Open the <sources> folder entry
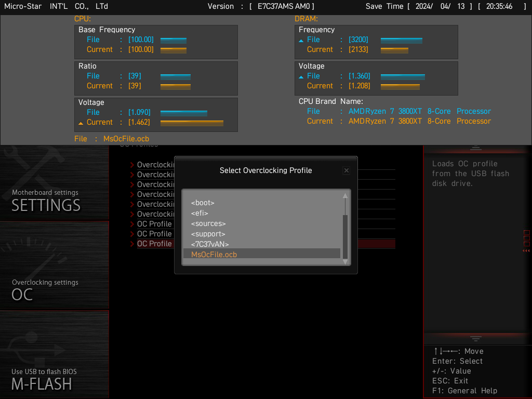Screen dimensions: 532x399 point(208,223)
